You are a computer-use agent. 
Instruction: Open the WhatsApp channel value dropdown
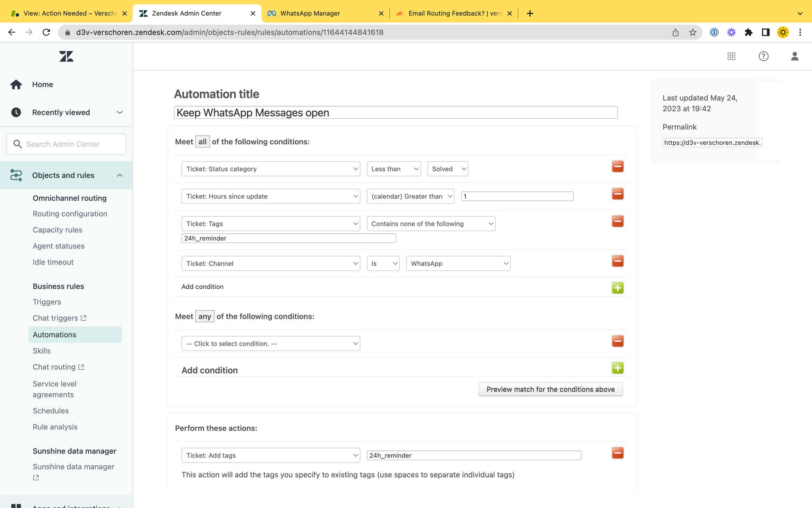[458, 263]
